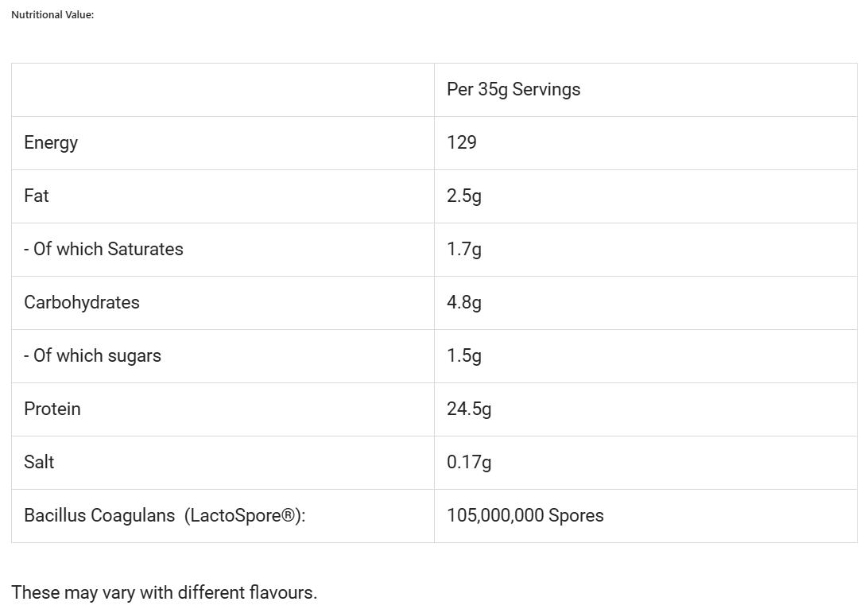The height and width of the screenshot is (613, 868).
Task: Select the '- Of which Saturates' label
Action: 103,250
